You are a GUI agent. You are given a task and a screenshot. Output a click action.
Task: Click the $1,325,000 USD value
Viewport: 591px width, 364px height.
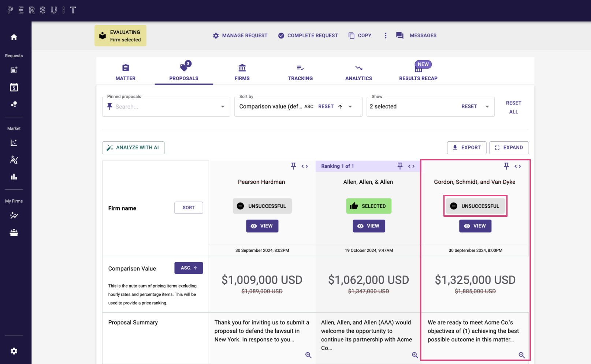(475, 280)
